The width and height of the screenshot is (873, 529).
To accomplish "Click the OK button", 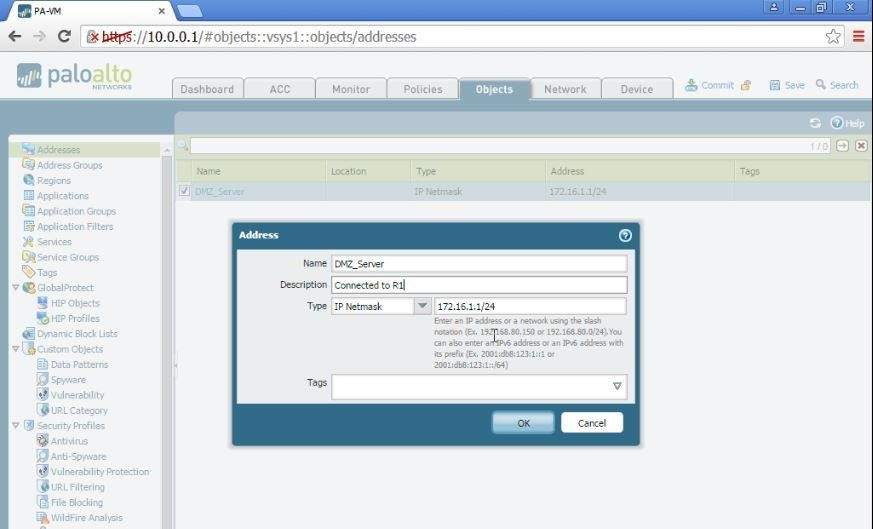I will tap(523, 423).
